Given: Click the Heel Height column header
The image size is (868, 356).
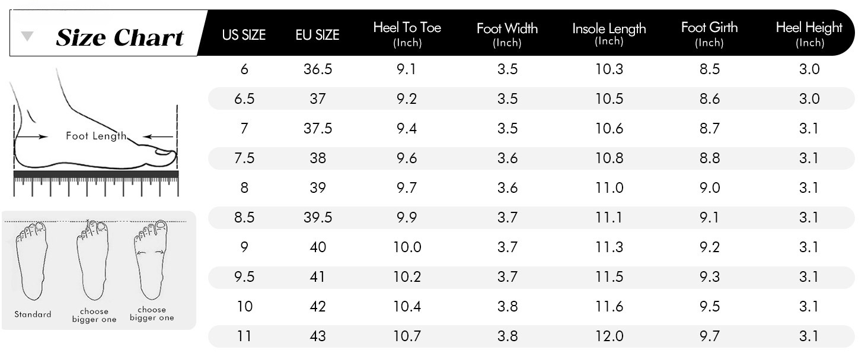Looking at the screenshot, I should coord(809,34).
